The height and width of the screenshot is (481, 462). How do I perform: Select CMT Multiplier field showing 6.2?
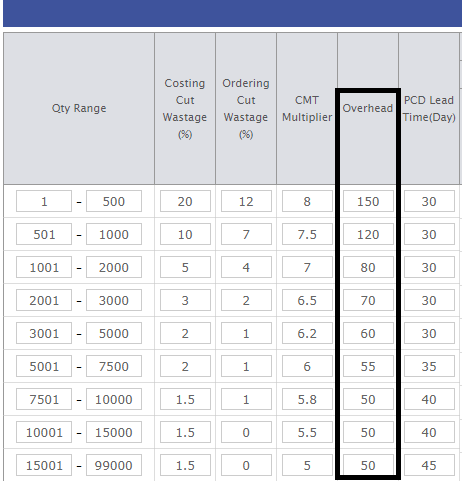pos(307,333)
